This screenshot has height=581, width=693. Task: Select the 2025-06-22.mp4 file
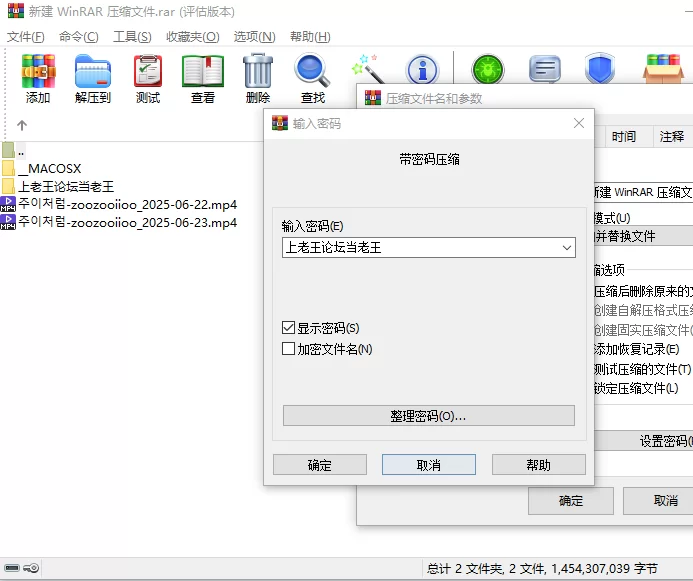119,205
